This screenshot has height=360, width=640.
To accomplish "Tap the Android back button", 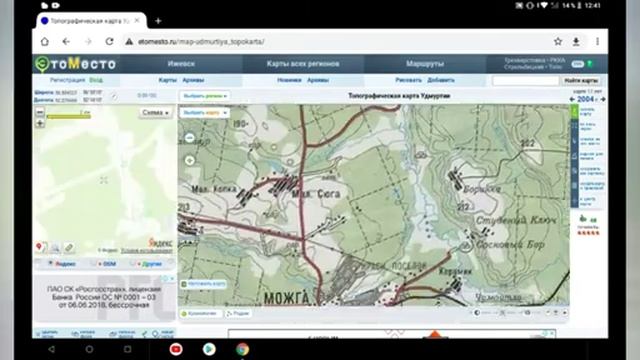I will 51,349.
